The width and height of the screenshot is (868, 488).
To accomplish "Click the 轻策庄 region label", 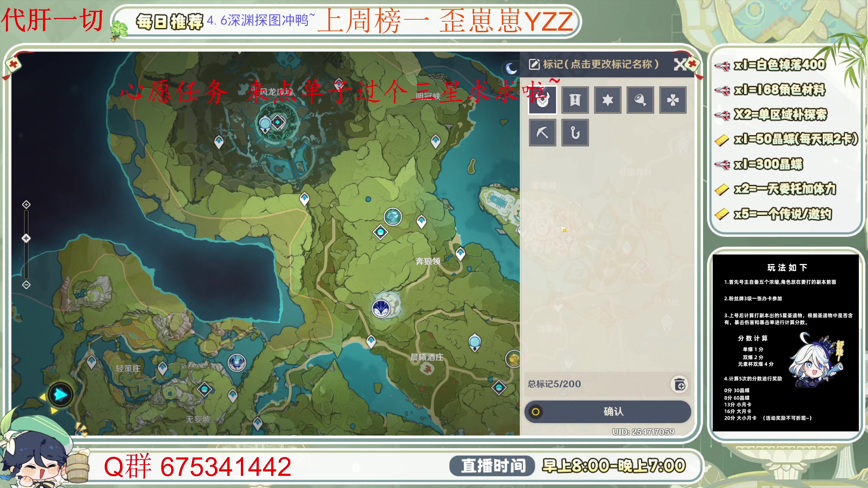I will pos(128,368).
